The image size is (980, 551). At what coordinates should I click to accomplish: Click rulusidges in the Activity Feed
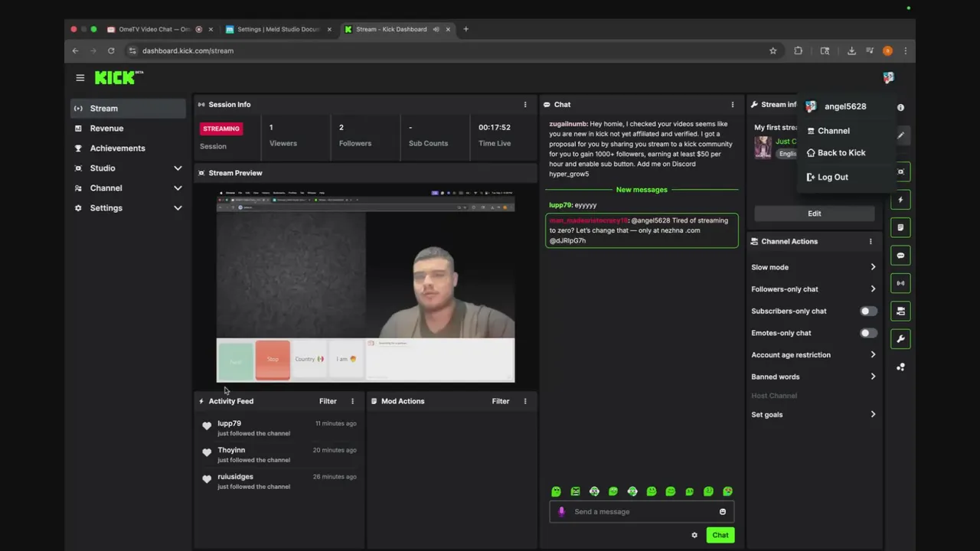pos(235,476)
